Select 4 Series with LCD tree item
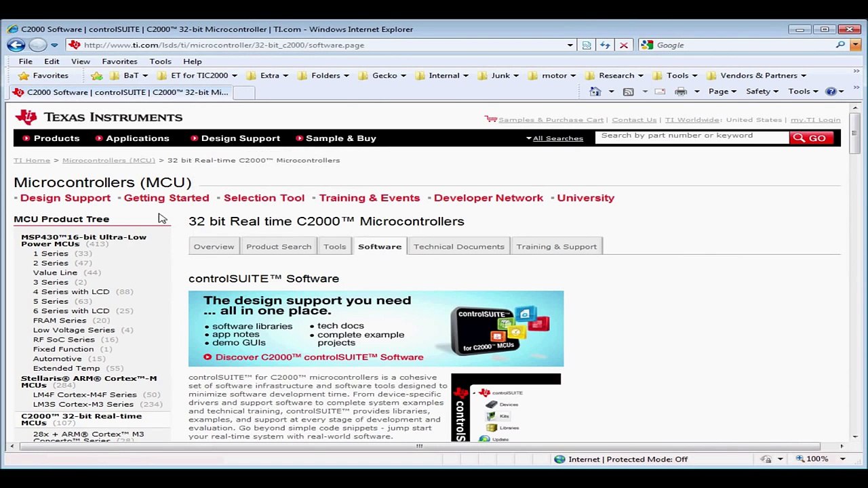The width and height of the screenshot is (868, 488). point(71,291)
